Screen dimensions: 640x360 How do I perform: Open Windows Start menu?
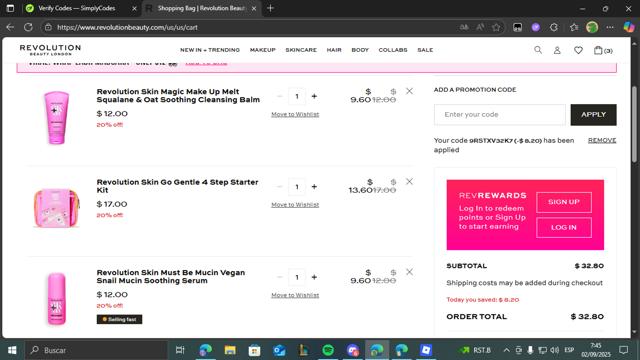[12, 350]
